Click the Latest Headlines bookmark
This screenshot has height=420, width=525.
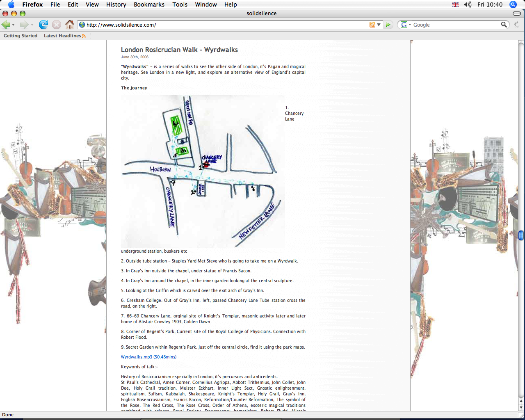click(62, 36)
